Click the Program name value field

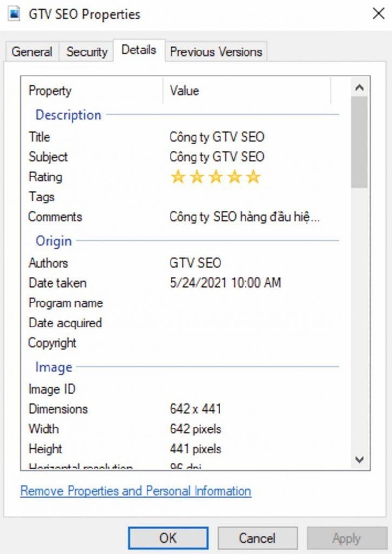coord(251,303)
